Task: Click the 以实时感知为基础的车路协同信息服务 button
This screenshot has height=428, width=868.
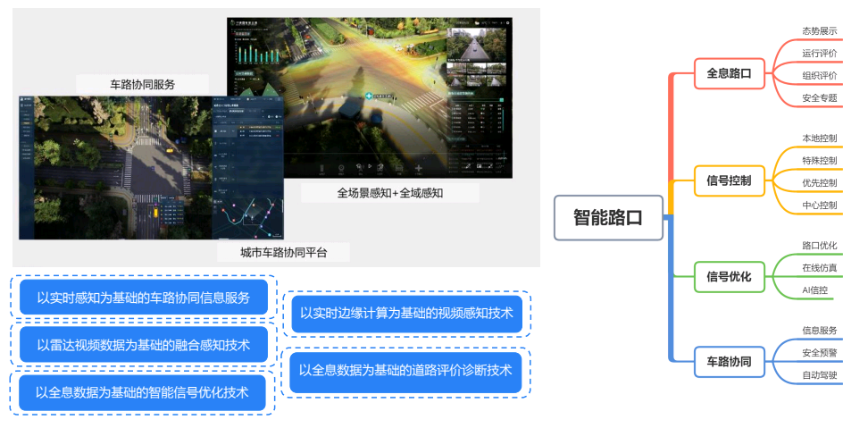Action: click(x=144, y=298)
